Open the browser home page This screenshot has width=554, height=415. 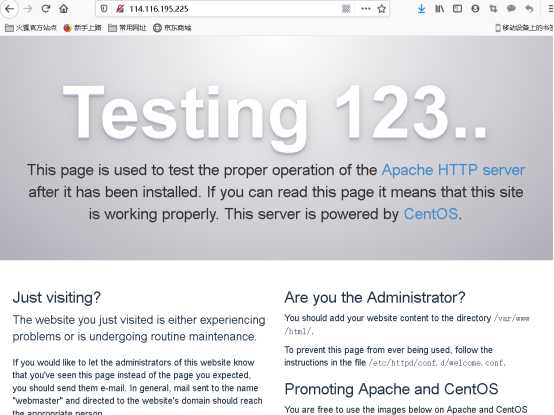coord(64,8)
